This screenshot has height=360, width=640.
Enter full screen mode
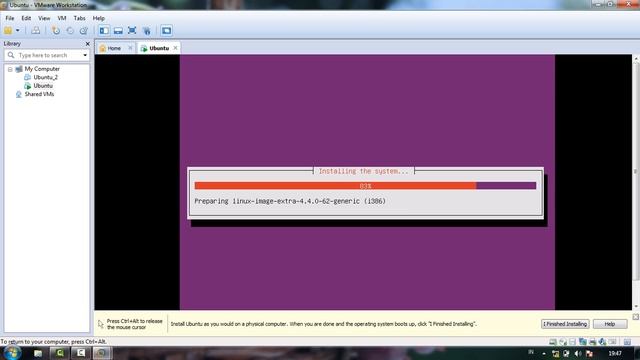point(132,31)
